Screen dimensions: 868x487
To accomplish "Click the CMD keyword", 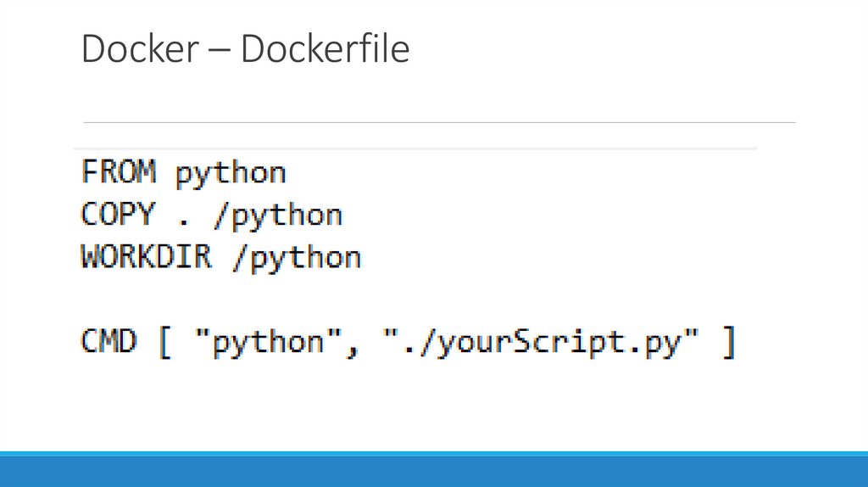I will 108,342.
